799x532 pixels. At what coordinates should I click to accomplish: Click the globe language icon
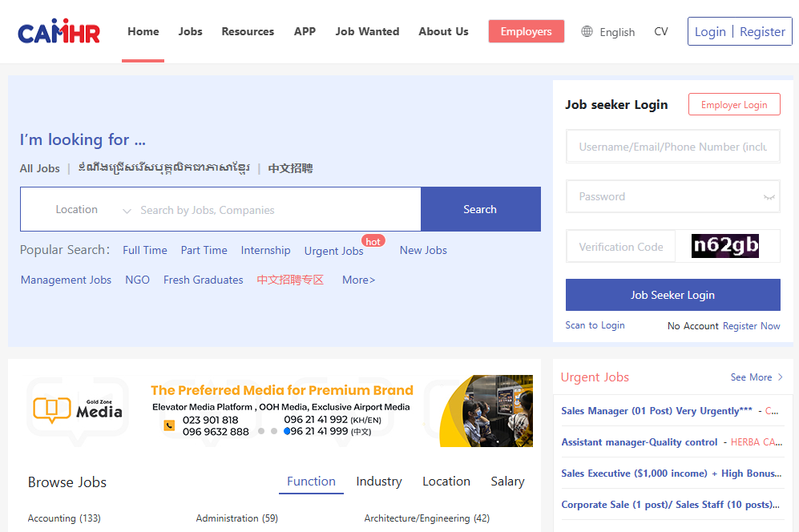(587, 32)
